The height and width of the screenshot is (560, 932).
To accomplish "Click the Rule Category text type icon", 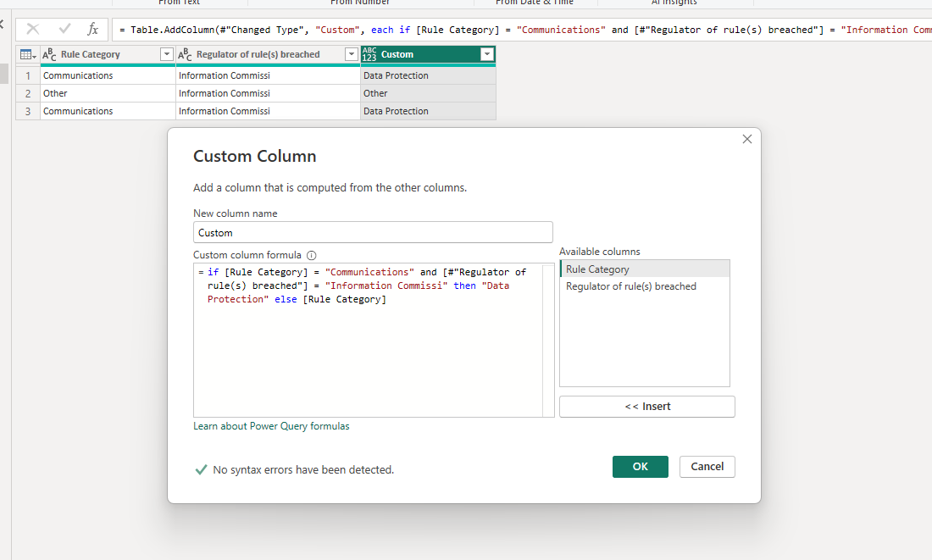I will [49, 55].
